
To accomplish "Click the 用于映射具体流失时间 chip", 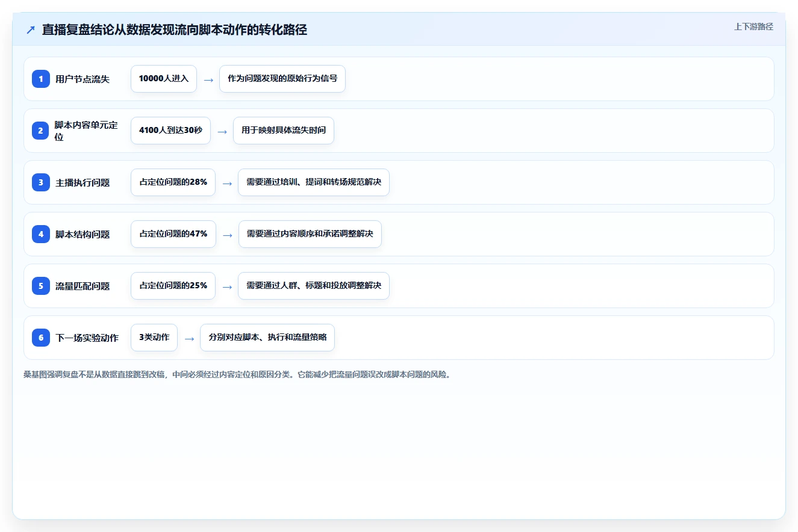I will [x=284, y=131].
